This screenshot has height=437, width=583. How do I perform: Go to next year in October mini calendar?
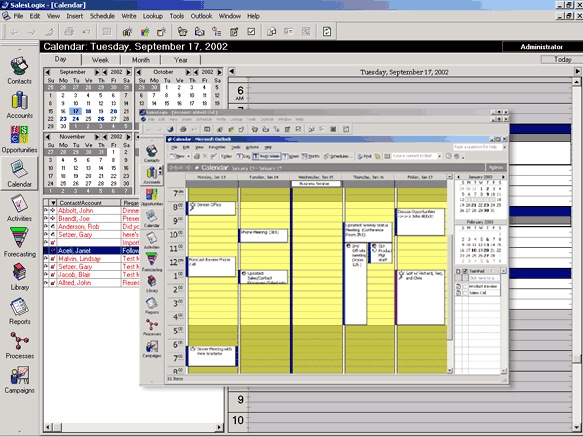[220, 72]
